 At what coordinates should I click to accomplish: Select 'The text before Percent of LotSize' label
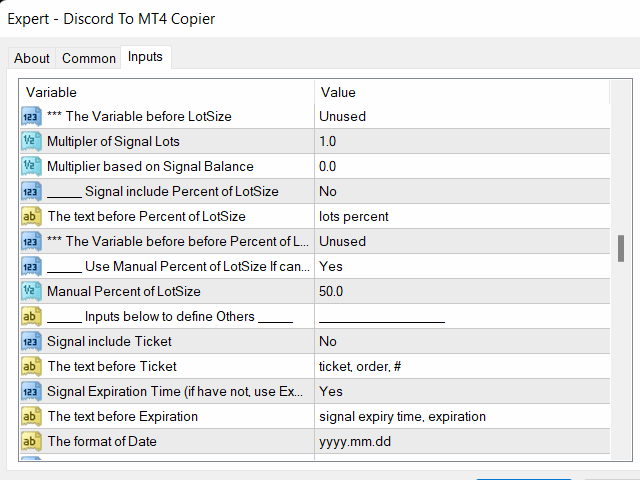click(147, 217)
